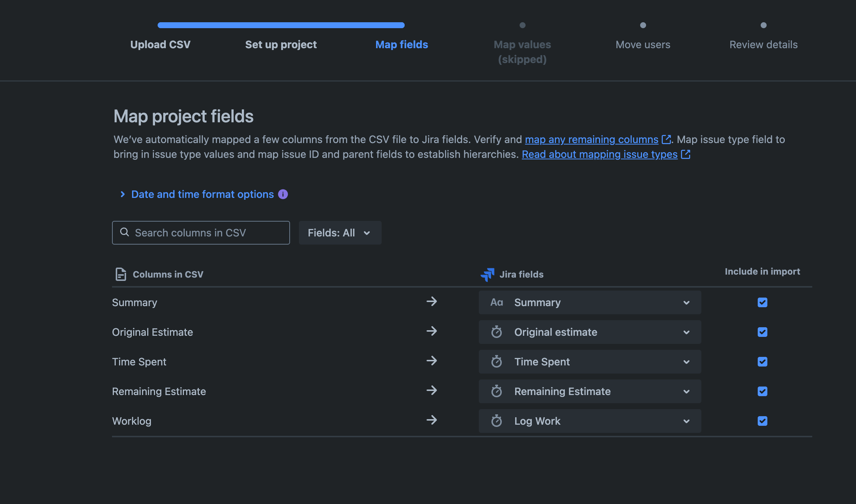Click the purple info icon beside date options
This screenshot has height=504, width=856.
click(283, 194)
